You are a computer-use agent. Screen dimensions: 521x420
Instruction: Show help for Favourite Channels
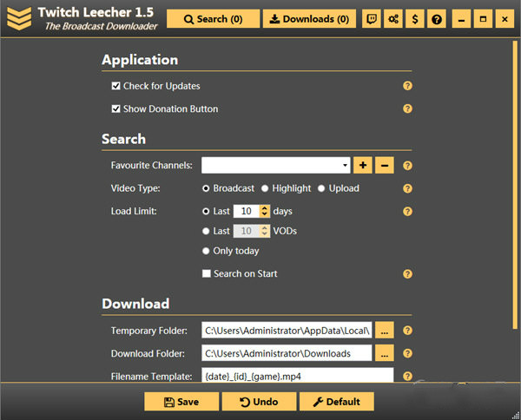click(407, 166)
